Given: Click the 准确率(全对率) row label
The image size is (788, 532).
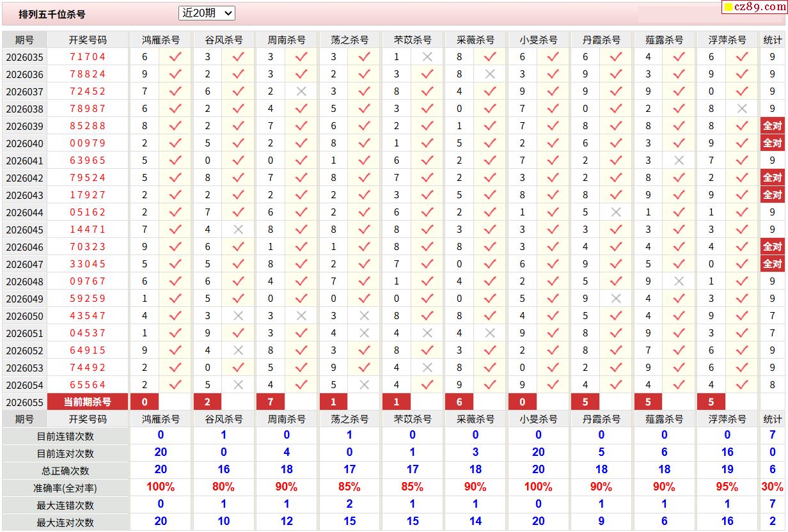Looking at the screenshot, I should point(65,488).
